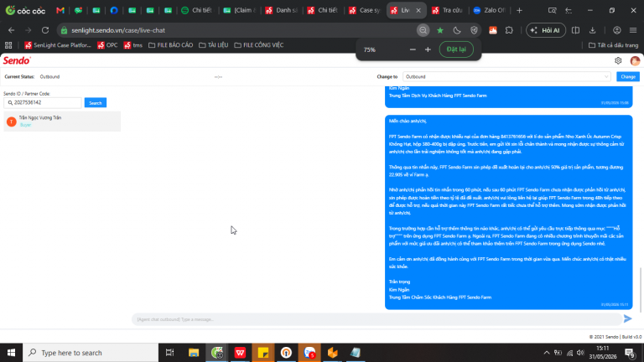
Task: Open the network status tray icon
Action: (569, 353)
